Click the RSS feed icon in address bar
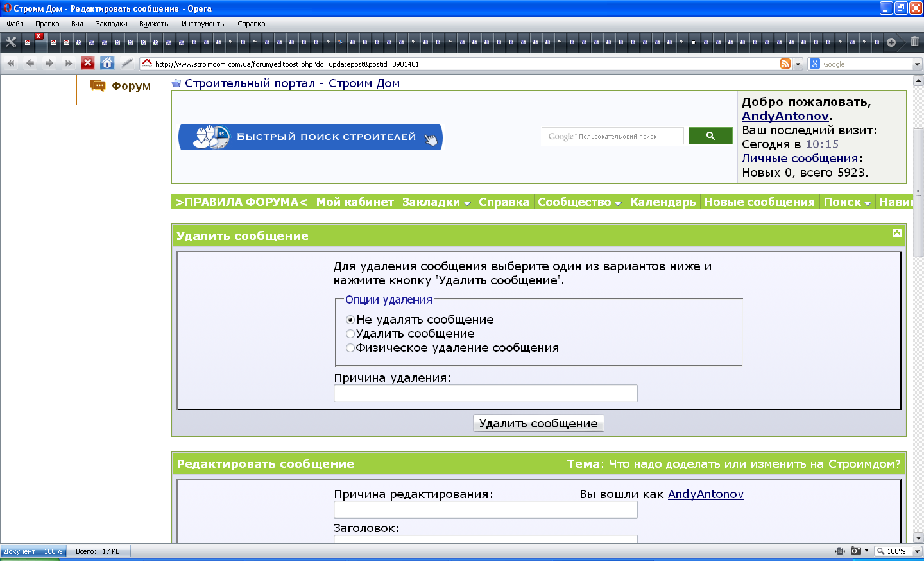 pyautogui.click(x=785, y=64)
